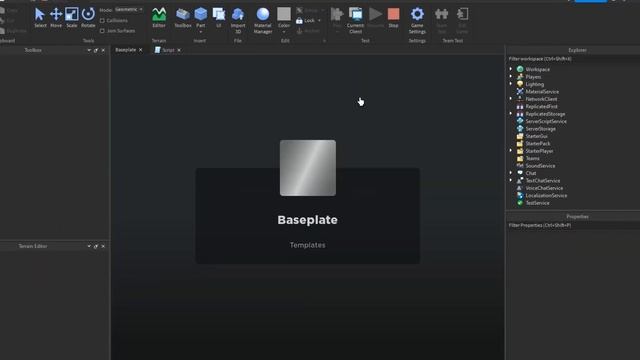Click the Templates label

click(x=308, y=245)
